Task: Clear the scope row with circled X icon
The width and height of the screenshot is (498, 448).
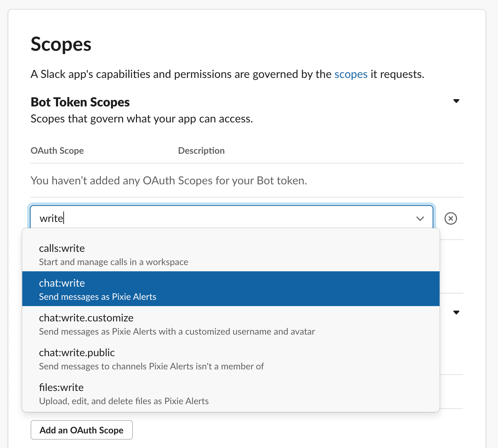Action: pos(450,218)
